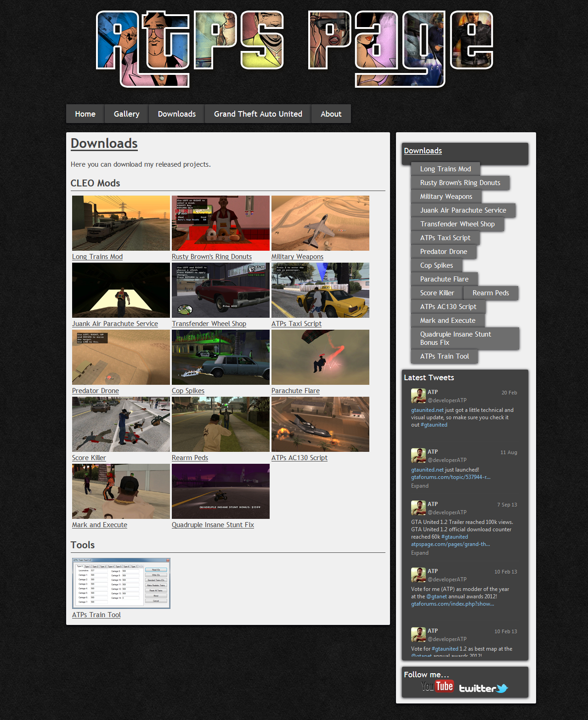Expand the 11 Aug tweet

click(420, 486)
